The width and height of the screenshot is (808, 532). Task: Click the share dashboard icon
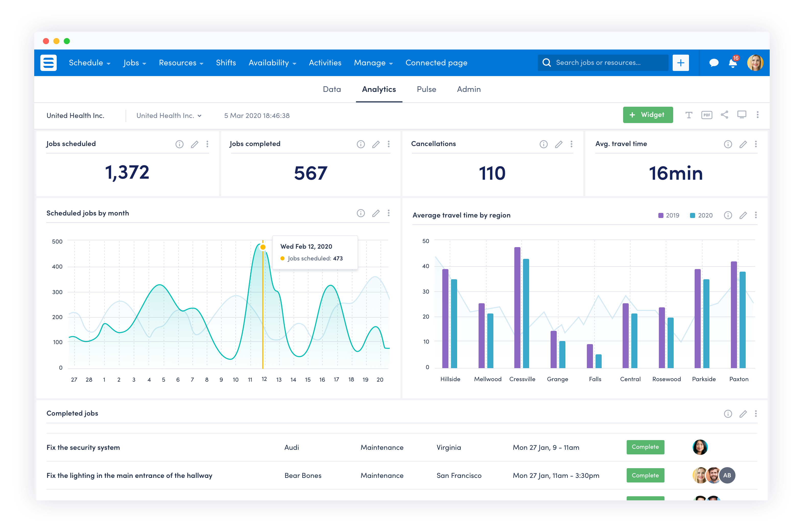(724, 115)
